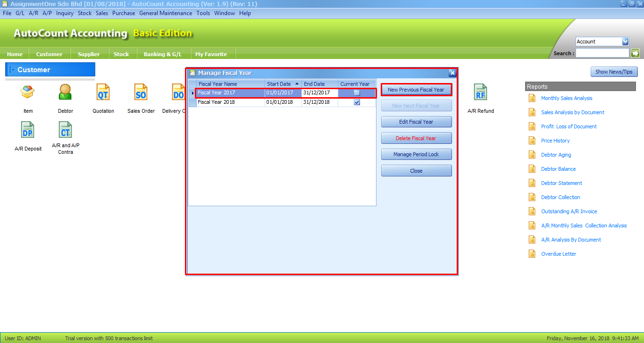Image resolution: width=644 pixels, height=343 pixels.
Task: Open the A/R Refund icon
Action: 480,92
